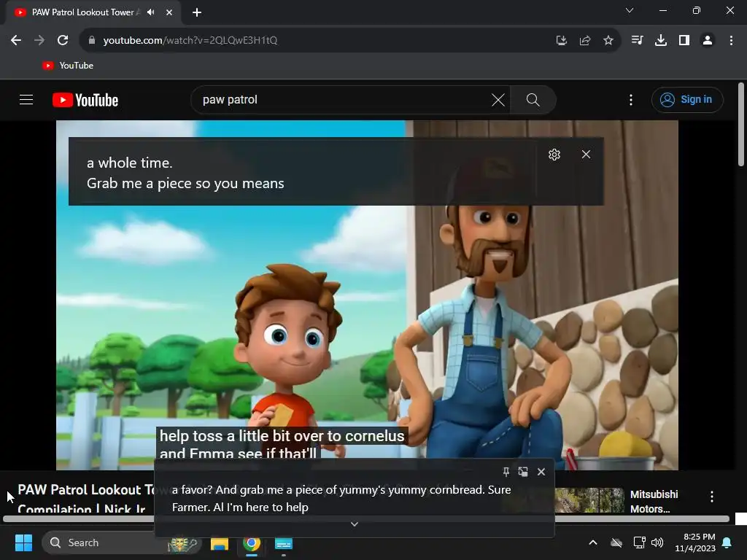Toggle the Chrome side panel
747x560 pixels.
click(x=684, y=41)
